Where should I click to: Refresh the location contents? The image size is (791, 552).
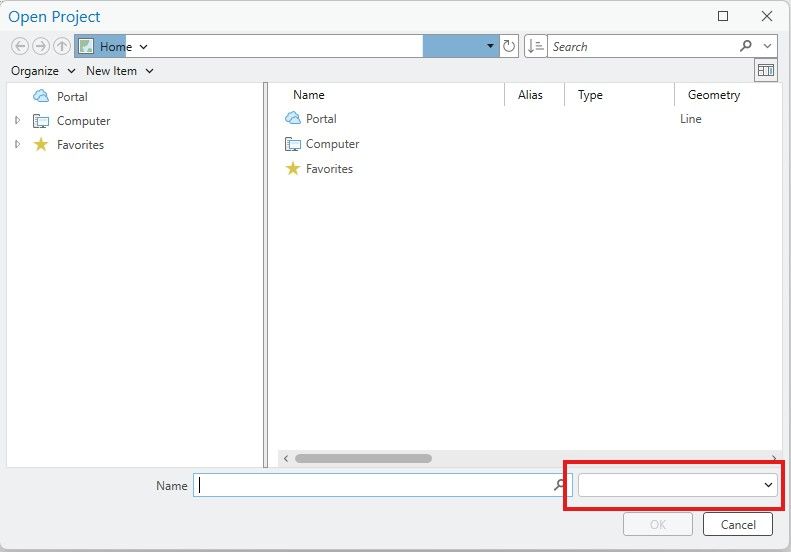point(509,46)
